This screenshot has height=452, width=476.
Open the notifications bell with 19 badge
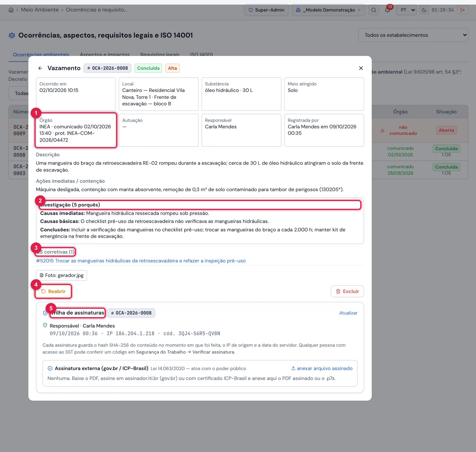pyautogui.click(x=387, y=10)
